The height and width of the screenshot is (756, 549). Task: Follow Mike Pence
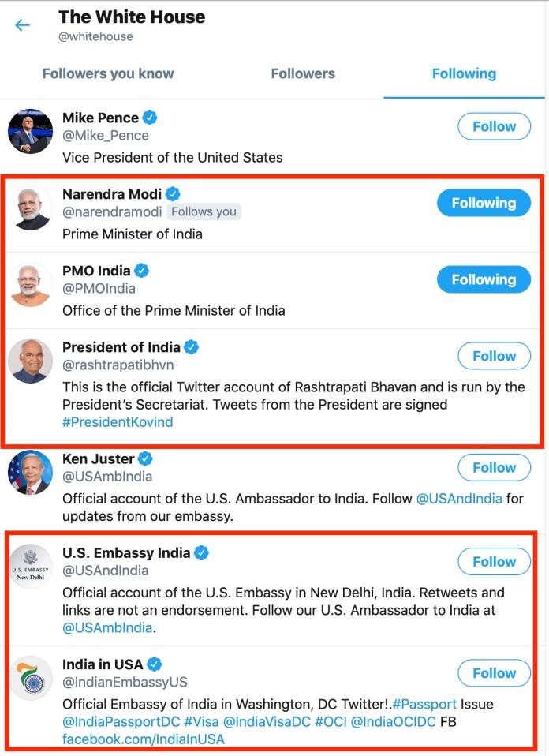pos(494,126)
